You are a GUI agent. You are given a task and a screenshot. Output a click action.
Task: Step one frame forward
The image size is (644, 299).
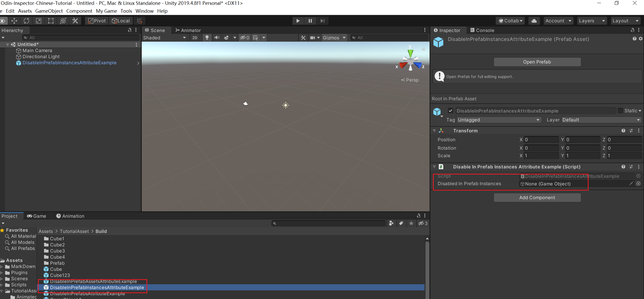tap(322, 21)
